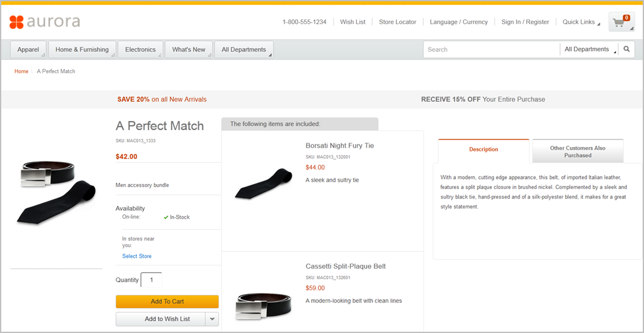Click the Borsati Night Fury Tie image
Screen dimensions: 644x333
263,184
